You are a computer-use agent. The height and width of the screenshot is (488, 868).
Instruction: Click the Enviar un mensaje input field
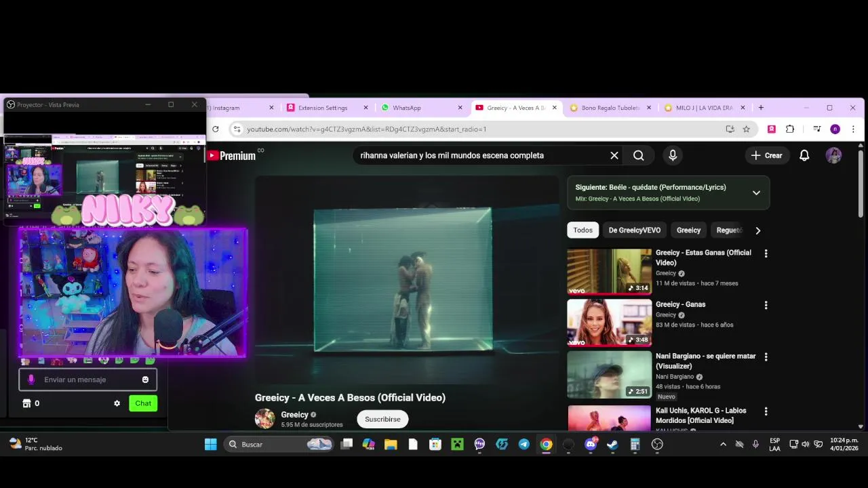(87, 380)
